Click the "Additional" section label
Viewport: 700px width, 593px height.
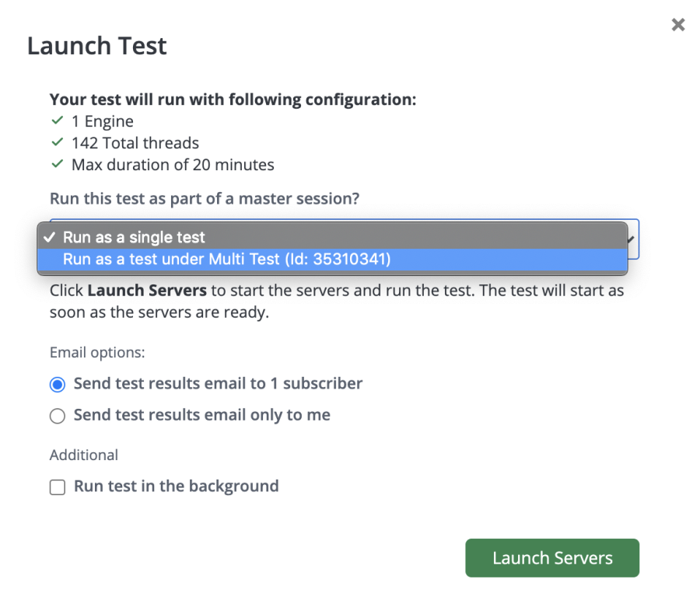tap(83, 455)
